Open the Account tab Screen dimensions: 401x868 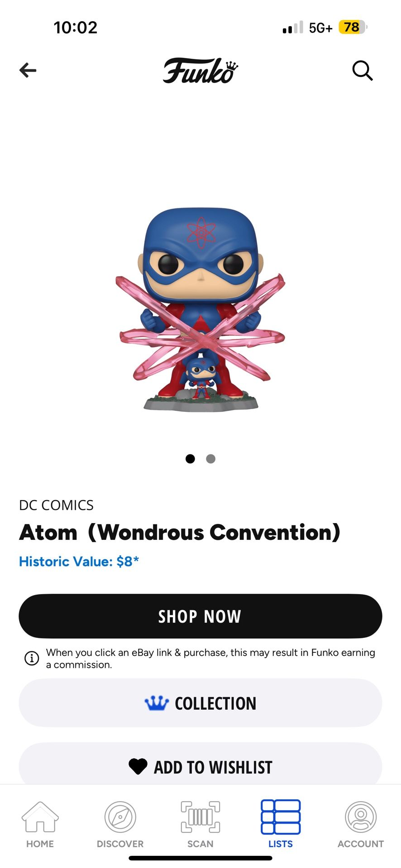361,825
